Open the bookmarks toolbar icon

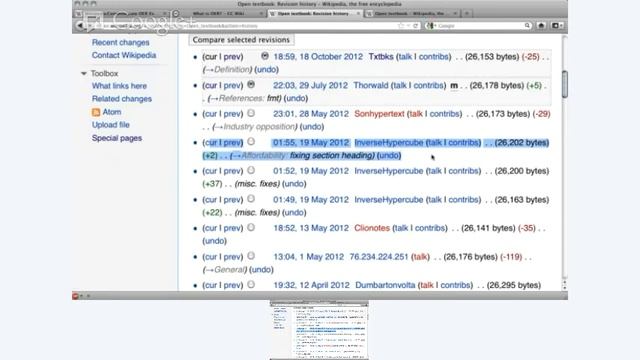[555, 25]
